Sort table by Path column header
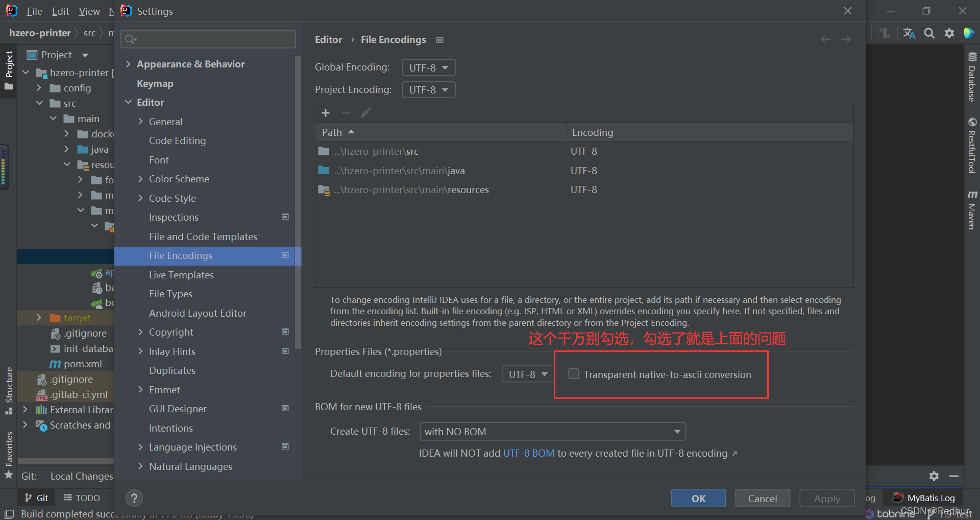Image resolution: width=980 pixels, height=520 pixels. [440, 132]
